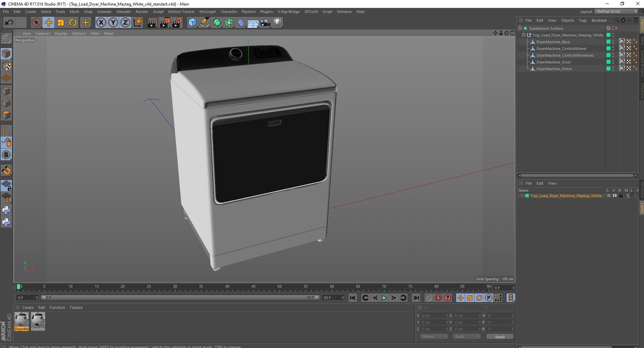The image size is (644, 348).
Task: Open the MoGraph menu
Action: point(207,11)
